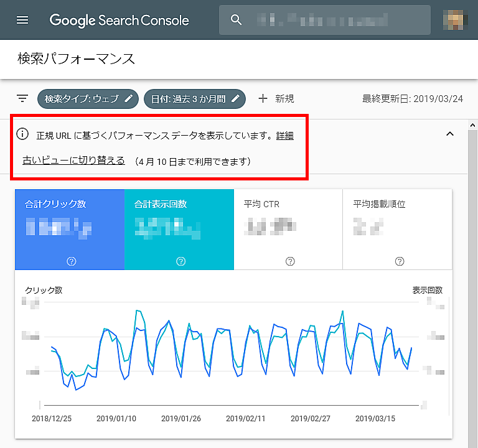Edit the 日付: 過去 3 か月間 filter chip
478x448 pixels.
194,98
